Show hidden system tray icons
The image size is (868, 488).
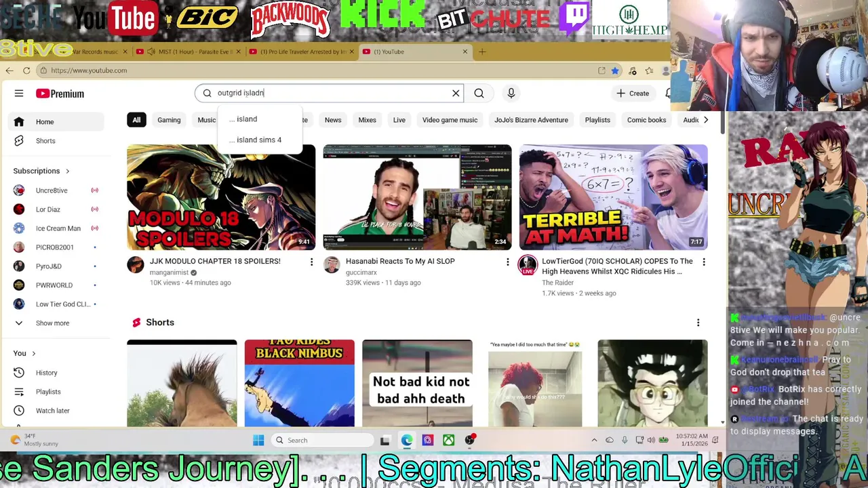tap(595, 441)
